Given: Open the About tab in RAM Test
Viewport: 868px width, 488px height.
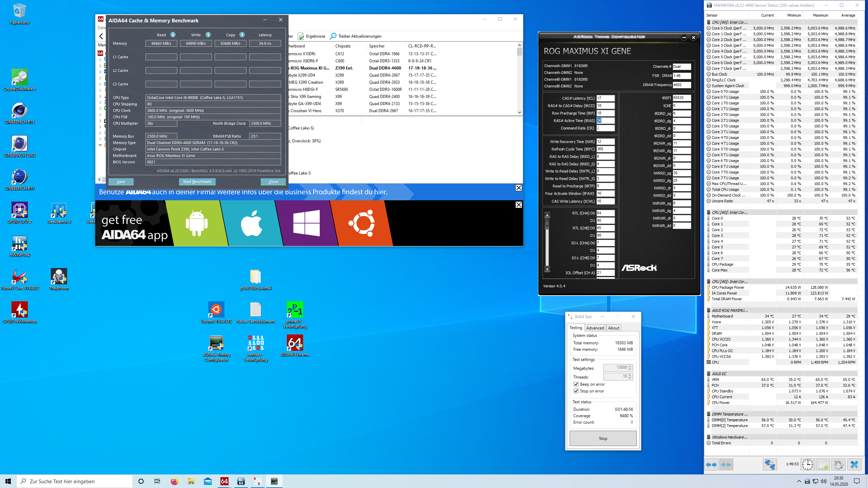Looking at the screenshot, I should 613,328.
